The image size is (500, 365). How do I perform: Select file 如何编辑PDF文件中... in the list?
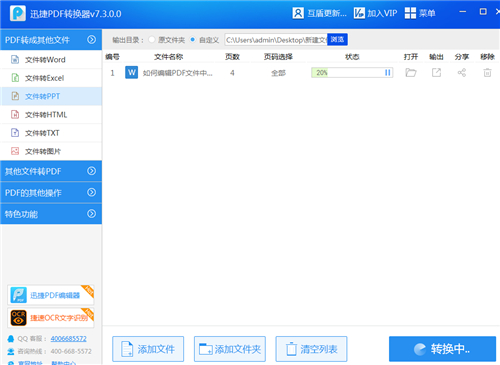click(x=177, y=73)
